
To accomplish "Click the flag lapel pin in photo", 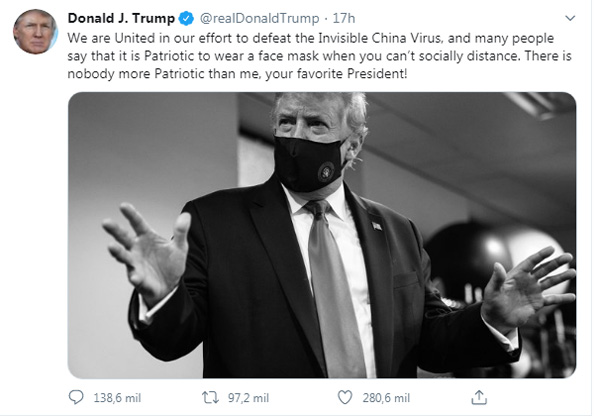I will click(x=377, y=225).
